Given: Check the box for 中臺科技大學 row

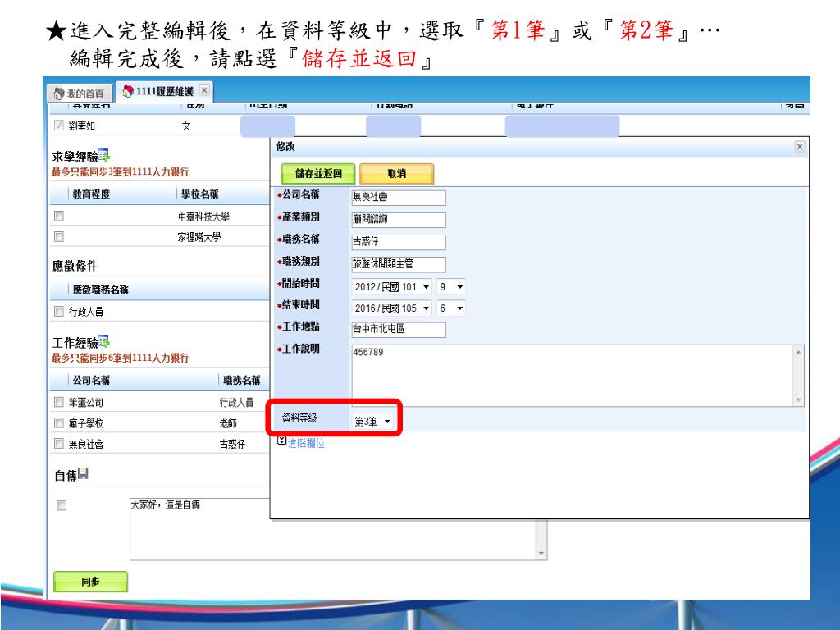Looking at the screenshot, I should pos(58,217).
